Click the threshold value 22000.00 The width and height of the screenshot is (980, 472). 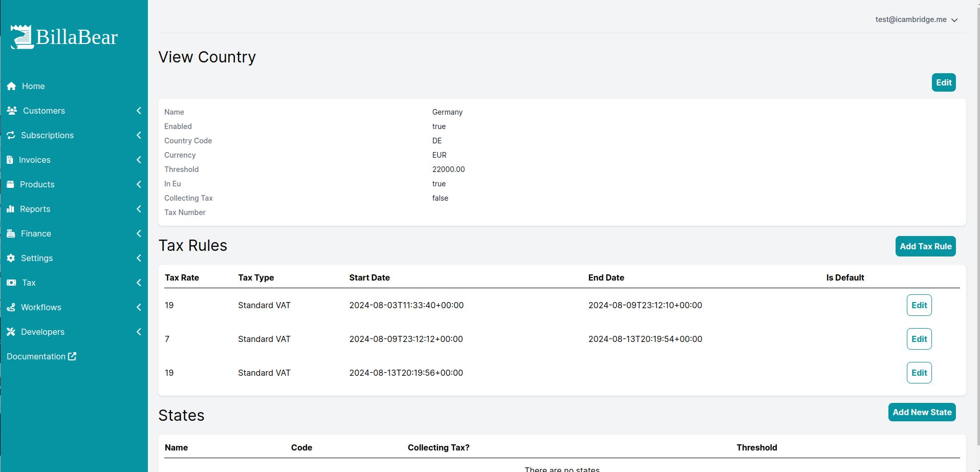tap(448, 169)
